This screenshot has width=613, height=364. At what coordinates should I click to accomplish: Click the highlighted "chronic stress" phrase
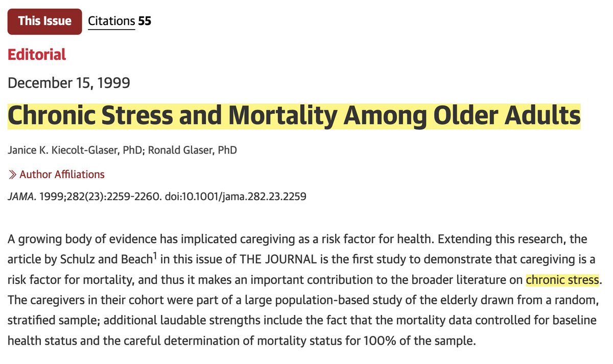coord(562,280)
